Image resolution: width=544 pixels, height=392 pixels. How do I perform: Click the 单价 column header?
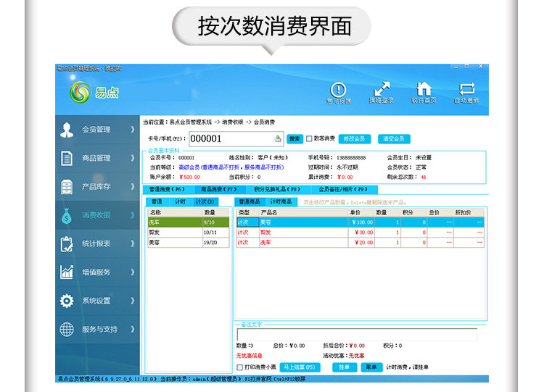(361, 212)
